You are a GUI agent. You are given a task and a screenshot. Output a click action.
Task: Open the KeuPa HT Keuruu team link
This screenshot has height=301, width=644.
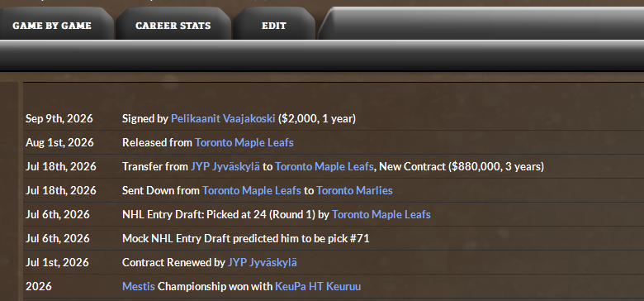(x=318, y=286)
